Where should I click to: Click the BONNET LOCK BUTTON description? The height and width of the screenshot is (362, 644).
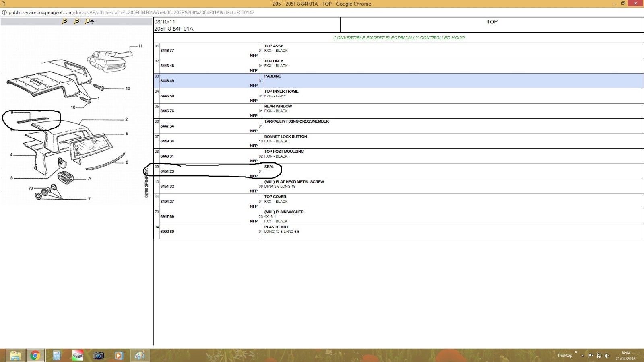(x=286, y=137)
